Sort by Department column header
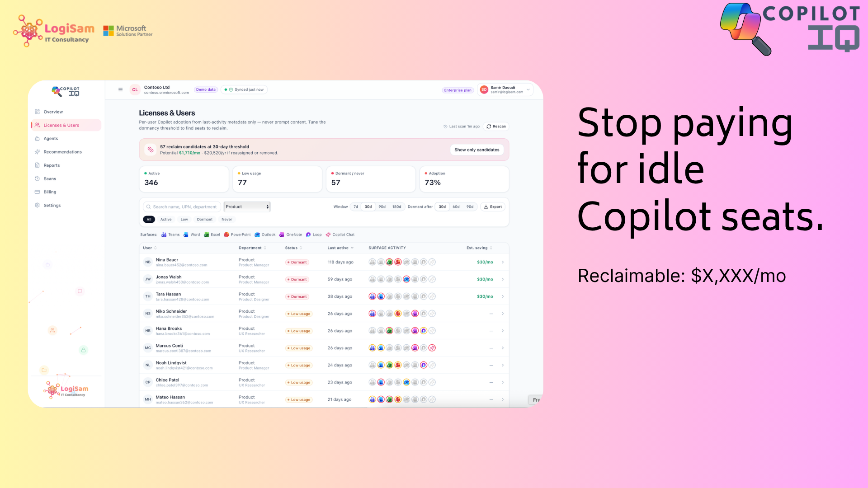 [x=252, y=248]
